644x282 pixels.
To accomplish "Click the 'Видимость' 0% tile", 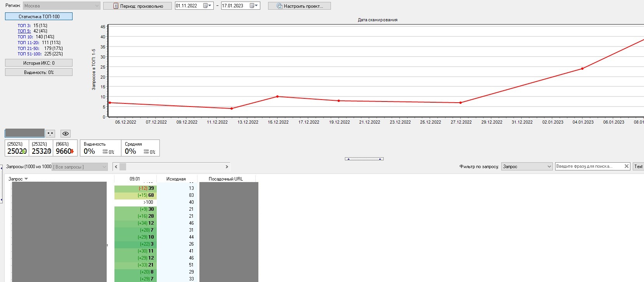I will [x=100, y=148].
